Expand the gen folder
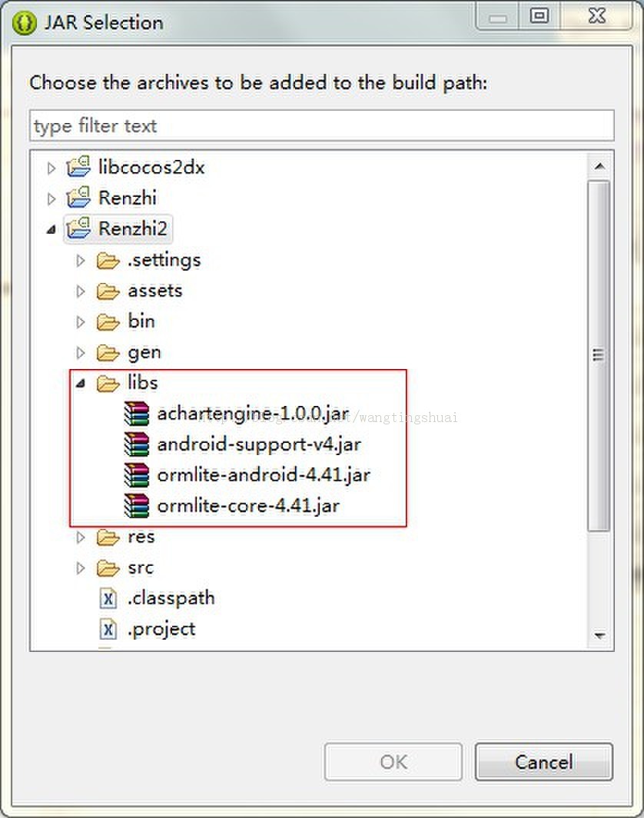The width and height of the screenshot is (644, 818). [x=80, y=353]
